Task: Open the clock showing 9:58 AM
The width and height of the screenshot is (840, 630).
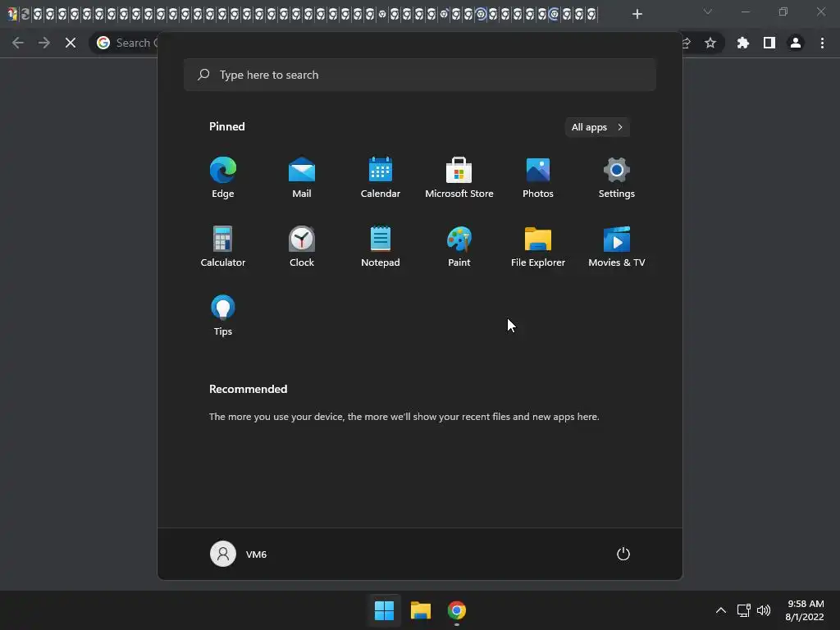Action: pyautogui.click(x=805, y=610)
